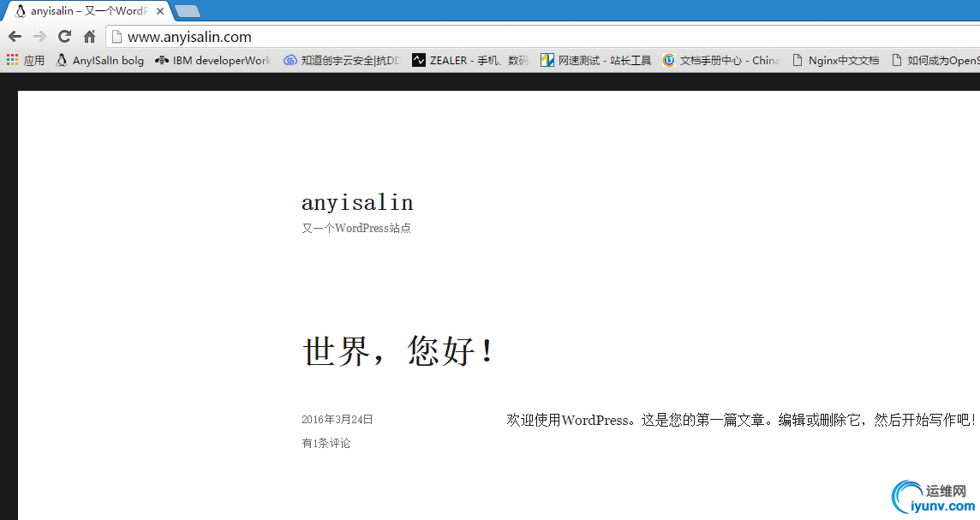Click the anyisalin site title
Screen dimensions: 980x520
357,202
